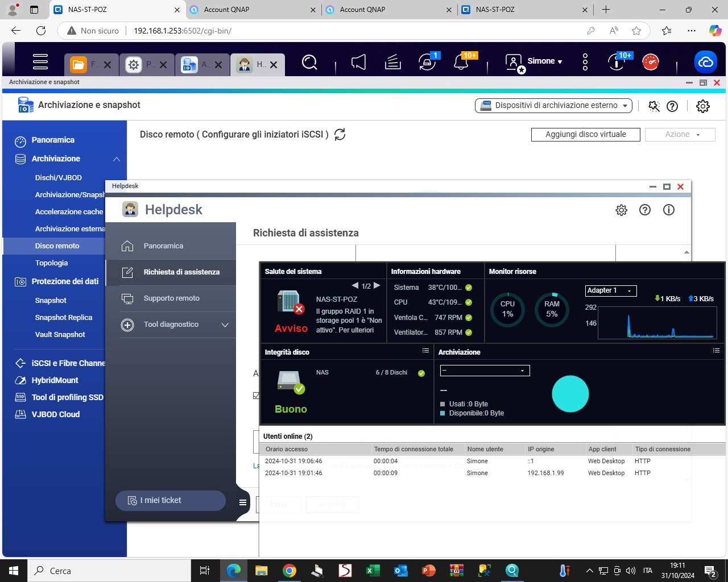This screenshot has width=728, height=582.
Task: Expand Tool diagnostico submenu
Action: (225, 325)
